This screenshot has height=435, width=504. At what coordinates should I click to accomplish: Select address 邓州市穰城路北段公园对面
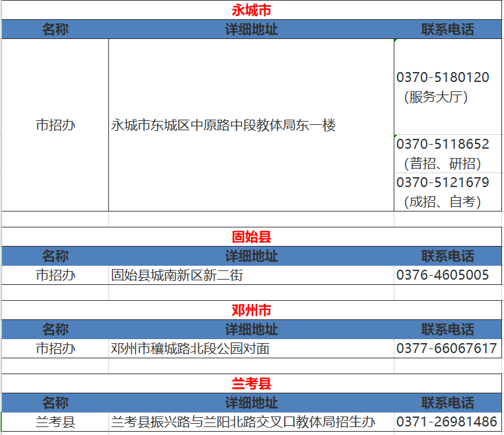tap(252, 348)
